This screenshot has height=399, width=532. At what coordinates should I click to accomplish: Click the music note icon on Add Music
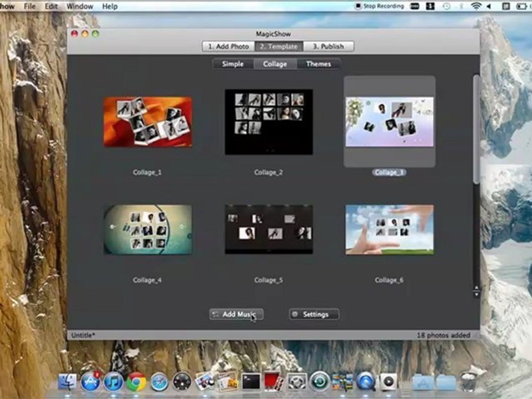pyautogui.click(x=216, y=314)
